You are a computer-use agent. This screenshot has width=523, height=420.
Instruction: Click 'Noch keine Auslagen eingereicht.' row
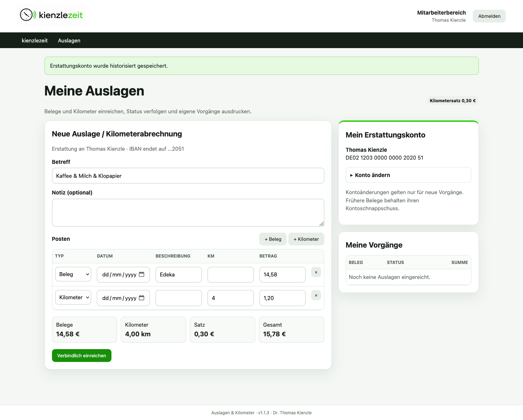(x=408, y=277)
